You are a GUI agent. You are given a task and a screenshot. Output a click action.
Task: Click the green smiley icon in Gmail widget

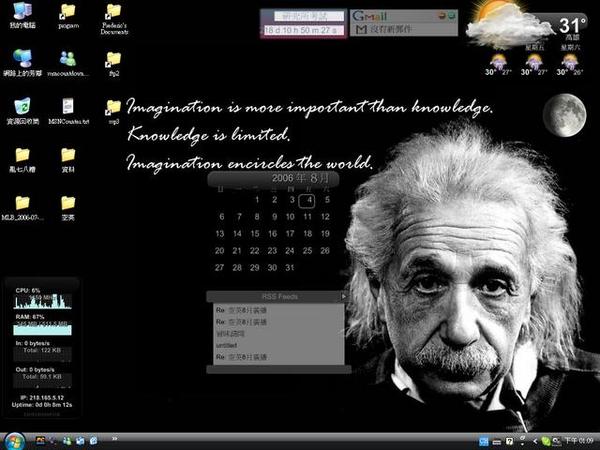coord(452,16)
